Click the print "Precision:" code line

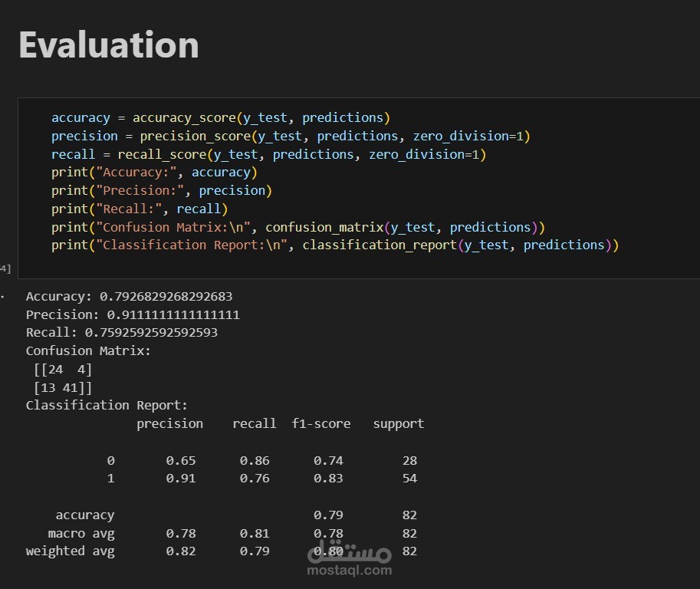(161, 190)
